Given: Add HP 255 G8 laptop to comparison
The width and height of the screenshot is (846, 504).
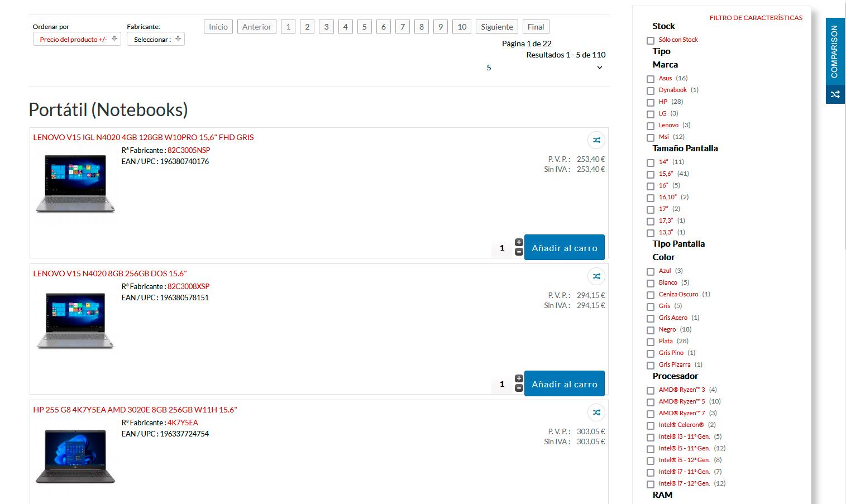Looking at the screenshot, I should 596,412.
